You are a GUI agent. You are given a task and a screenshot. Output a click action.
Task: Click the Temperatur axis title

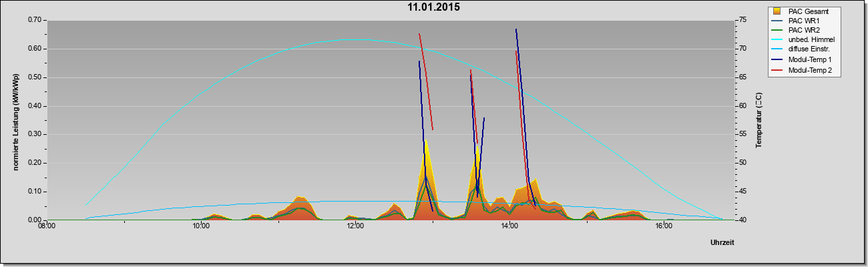pos(758,120)
